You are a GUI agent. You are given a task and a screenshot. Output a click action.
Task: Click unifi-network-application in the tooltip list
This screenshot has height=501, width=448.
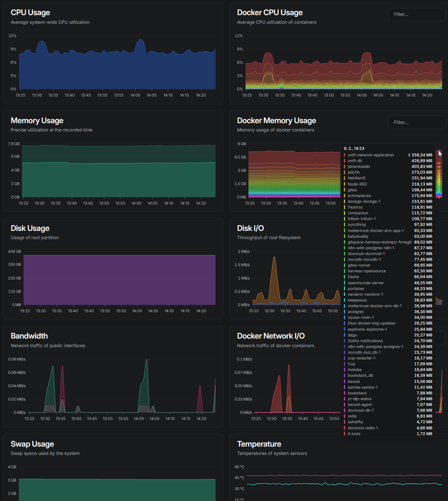(x=371, y=155)
